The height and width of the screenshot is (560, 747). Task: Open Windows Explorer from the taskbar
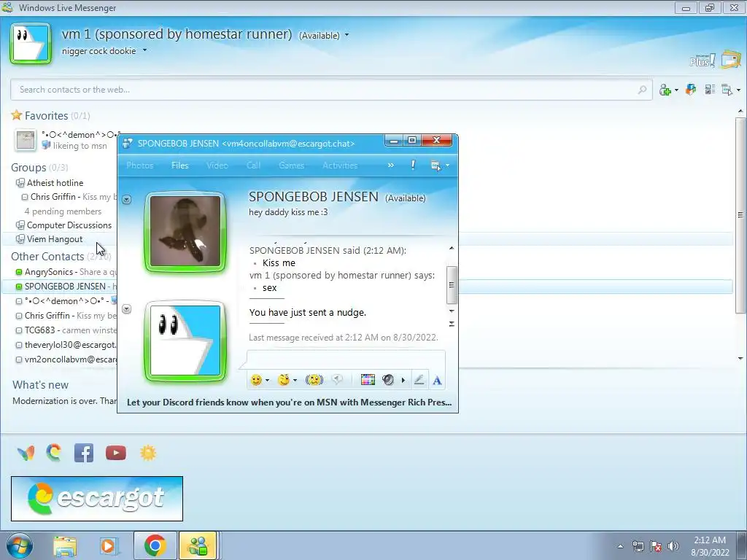pyautogui.click(x=65, y=547)
